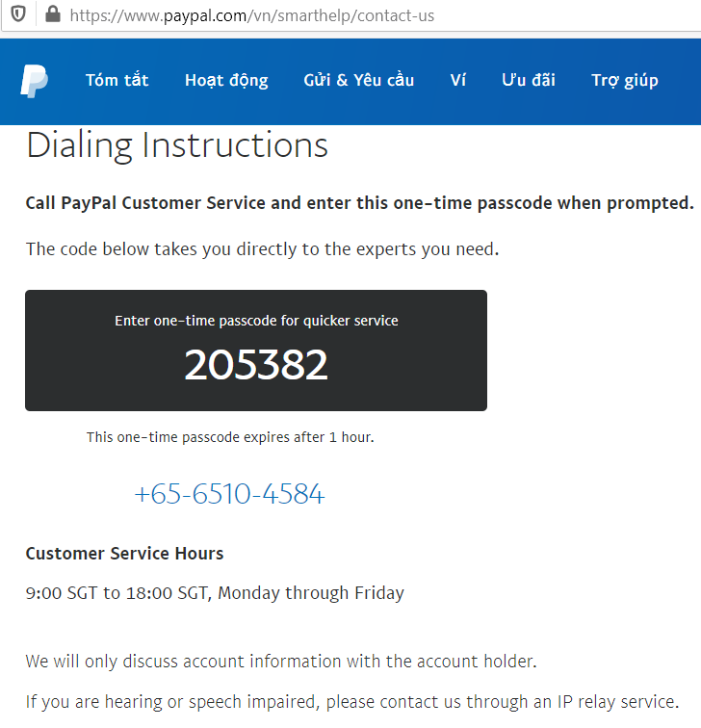The image size is (701, 728).
Task: Select the Ưu đãi navigation item
Action: coord(529,81)
